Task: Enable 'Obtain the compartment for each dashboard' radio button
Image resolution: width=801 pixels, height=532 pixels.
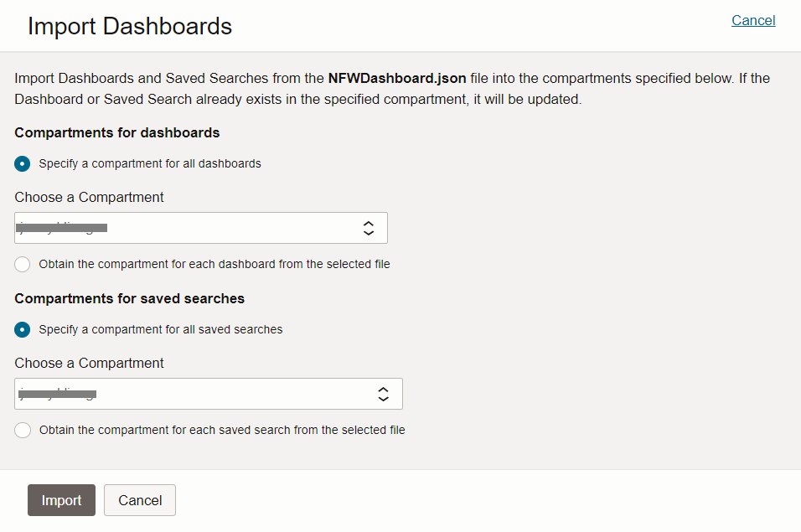Action: [x=23, y=264]
